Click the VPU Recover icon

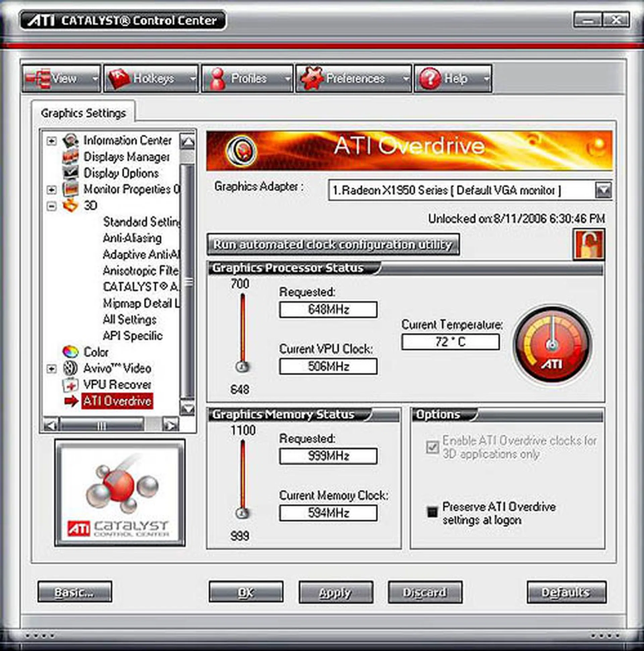coord(70,384)
